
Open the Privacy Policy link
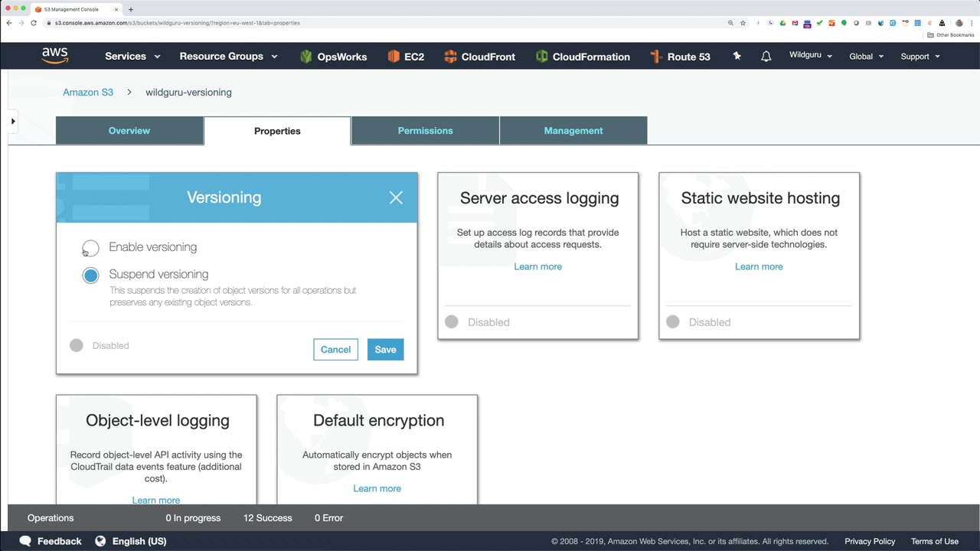point(870,541)
